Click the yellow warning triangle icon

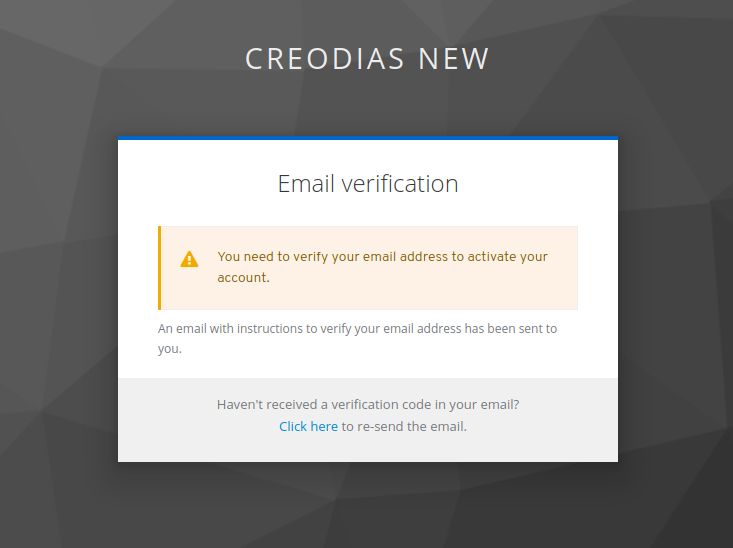(x=189, y=259)
